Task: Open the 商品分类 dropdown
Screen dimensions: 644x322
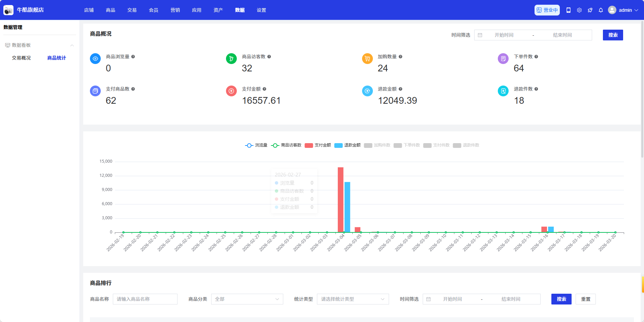Action: [x=247, y=299]
